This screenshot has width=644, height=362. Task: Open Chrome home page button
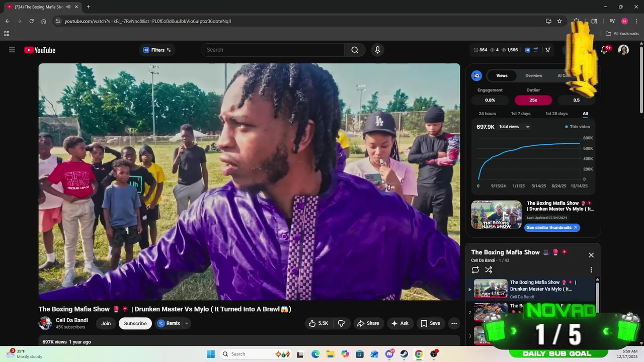point(44,21)
